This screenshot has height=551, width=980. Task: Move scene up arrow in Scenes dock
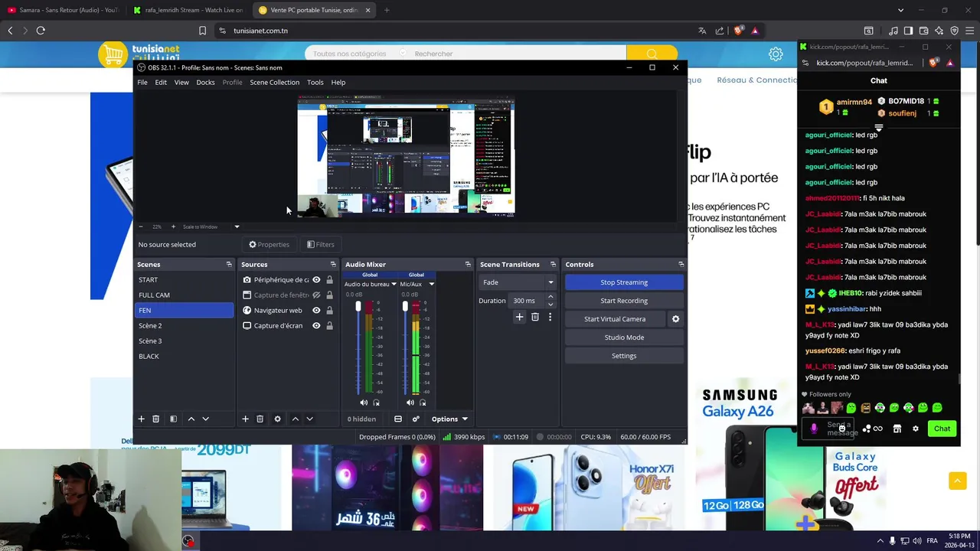click(x=191, y=419)
